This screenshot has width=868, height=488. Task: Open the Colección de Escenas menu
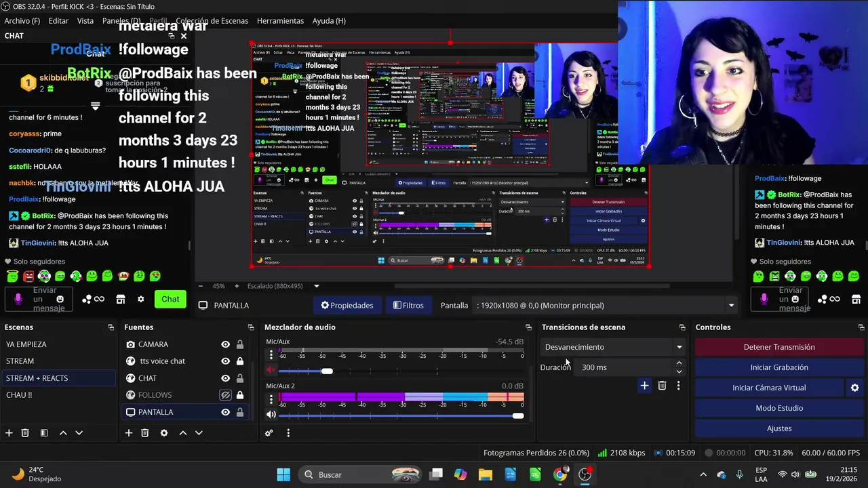pos(212,21)
